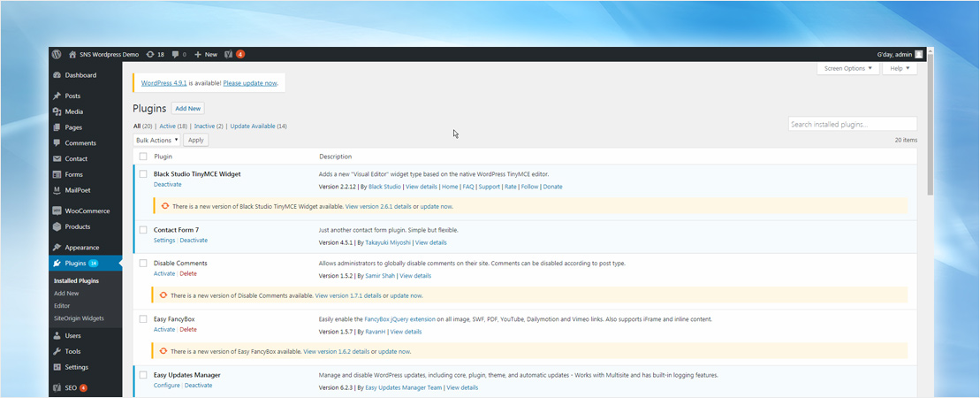Screen dimensions: 980x398
Task: Open the Bulk Actions dropdown
Action: [x=157, y=140]
